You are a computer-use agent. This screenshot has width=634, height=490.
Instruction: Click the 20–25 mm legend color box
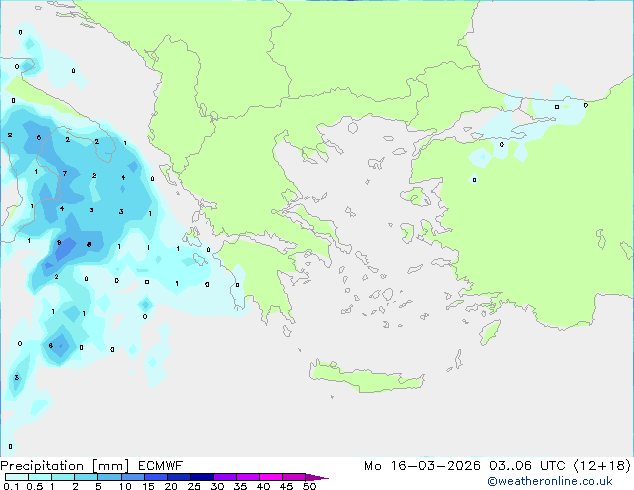point(178,477)
